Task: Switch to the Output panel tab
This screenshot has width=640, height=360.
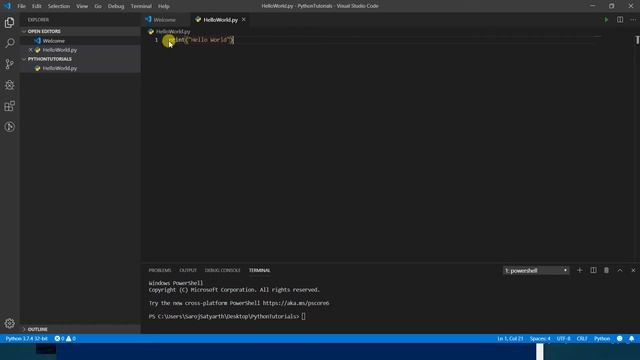Action: (x=188, y=270)
